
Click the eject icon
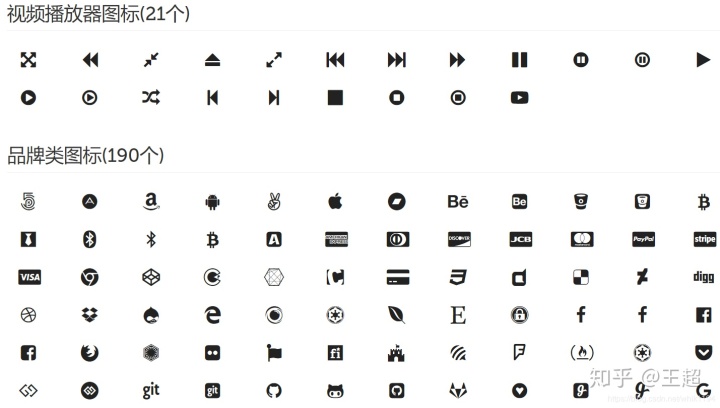(212, 60)
